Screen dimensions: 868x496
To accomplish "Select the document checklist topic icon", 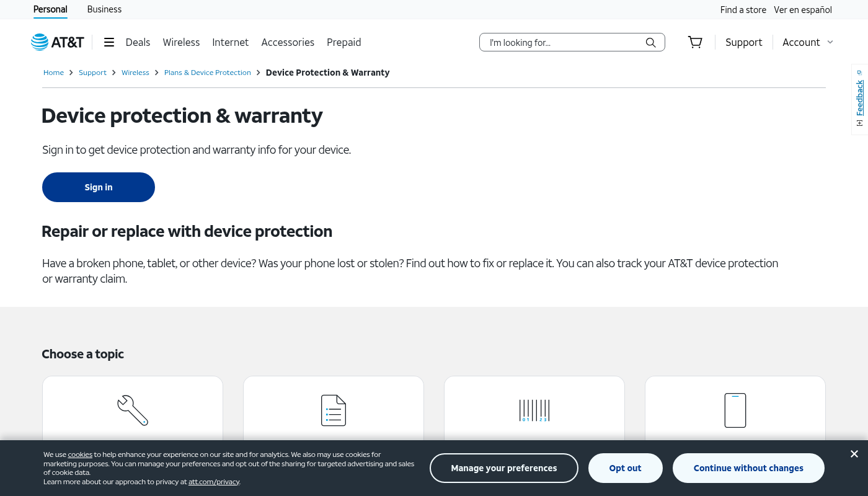I will tap(334, 410).
